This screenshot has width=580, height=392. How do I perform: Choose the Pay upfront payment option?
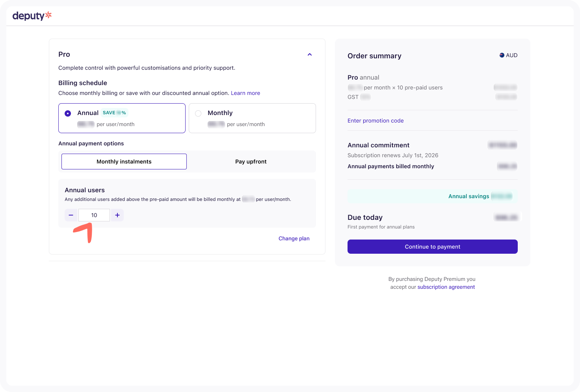point(251,162)
